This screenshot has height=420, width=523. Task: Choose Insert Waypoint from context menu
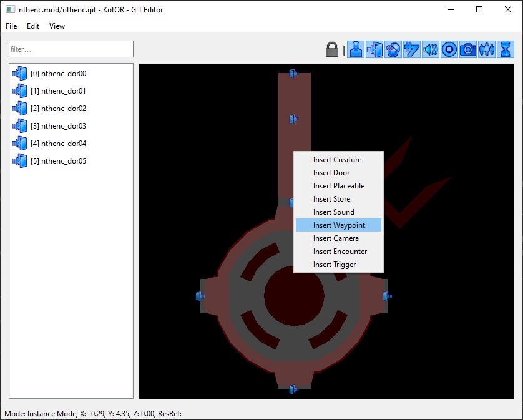(x=338, y=225)
